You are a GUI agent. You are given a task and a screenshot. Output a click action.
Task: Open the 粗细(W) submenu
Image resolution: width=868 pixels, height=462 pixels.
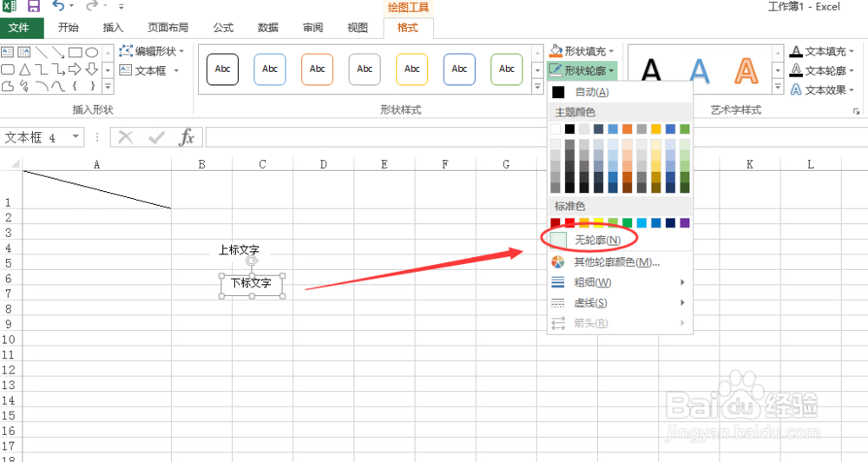pyautogui.click(x=619, y=282)
